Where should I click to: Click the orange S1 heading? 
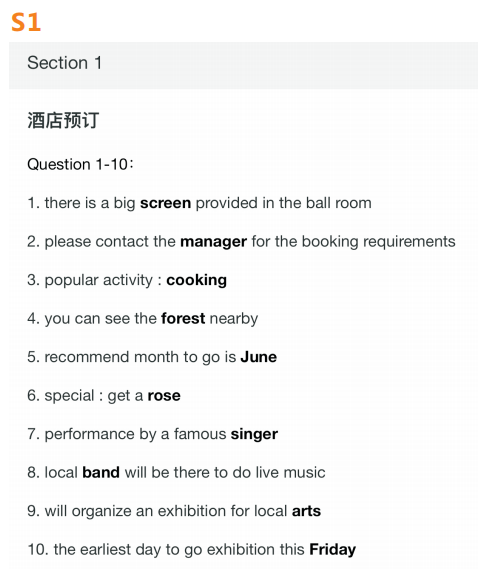pyautogui.click(x=26, y=22)
